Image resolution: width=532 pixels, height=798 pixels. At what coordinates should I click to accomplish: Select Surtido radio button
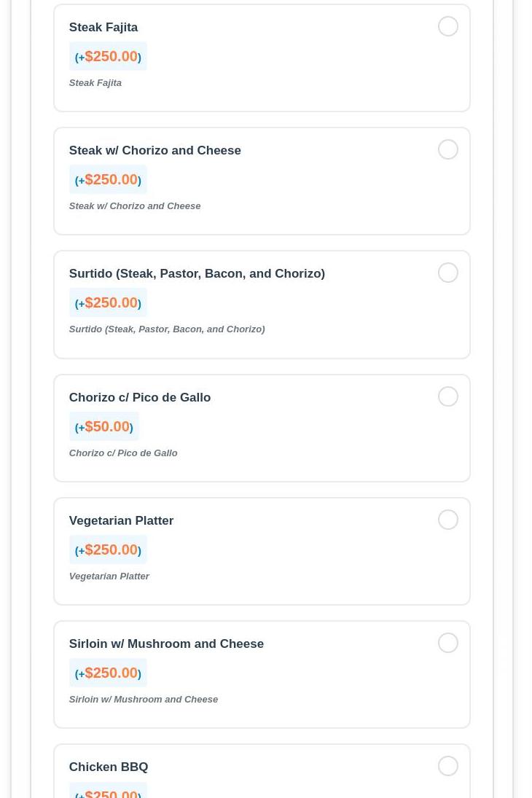coord(448,273)
